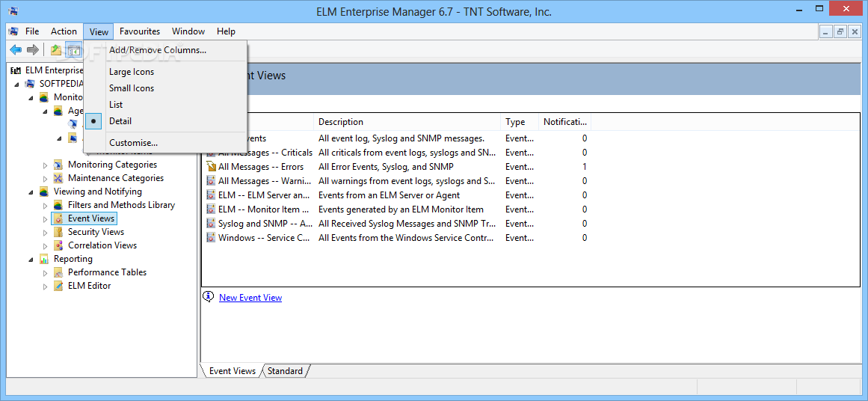Screen dimensions: 868x401
Task: Click the ELM Editor pencil icon
Action: pyautogui.click(x=58, y=286)
